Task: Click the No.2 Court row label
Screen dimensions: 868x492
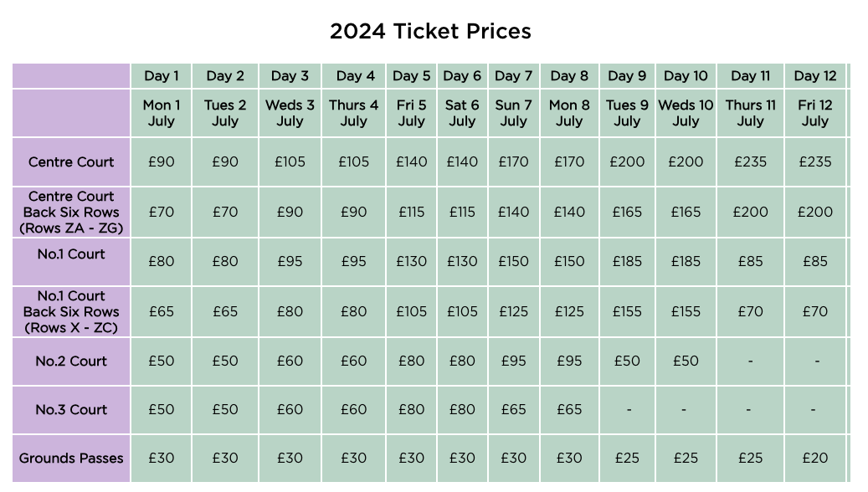Action: (71, 361)
